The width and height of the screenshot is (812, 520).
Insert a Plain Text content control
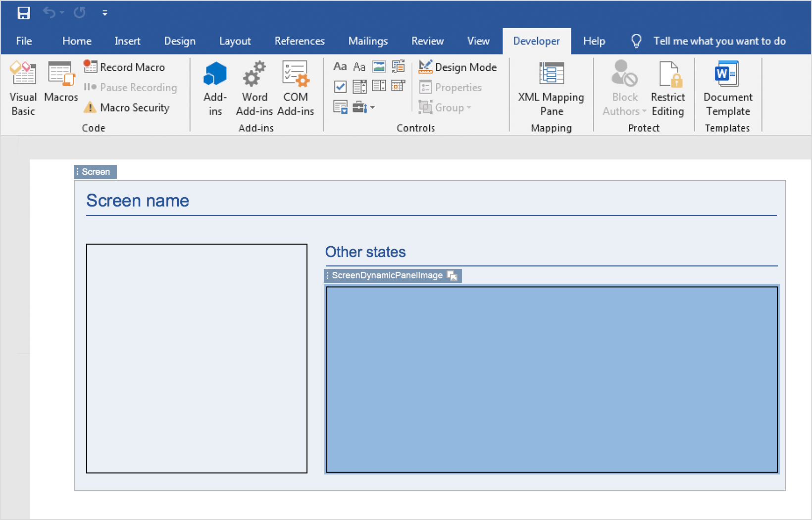359,66
